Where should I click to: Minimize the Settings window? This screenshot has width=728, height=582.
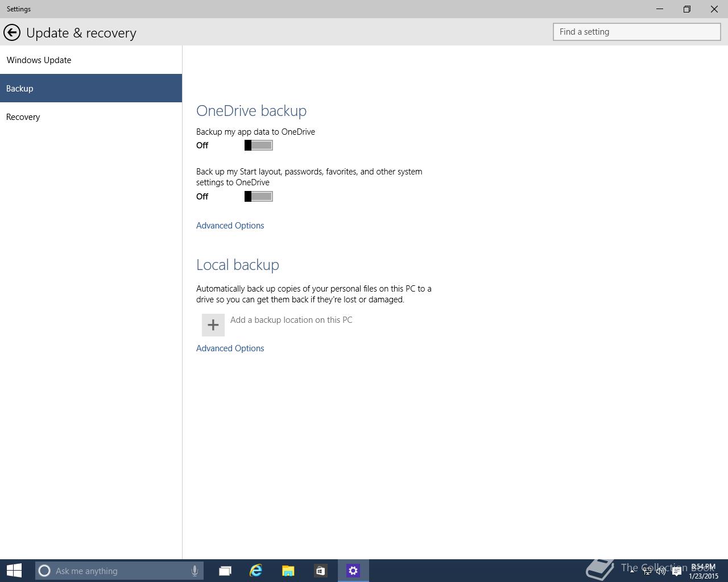660,9
